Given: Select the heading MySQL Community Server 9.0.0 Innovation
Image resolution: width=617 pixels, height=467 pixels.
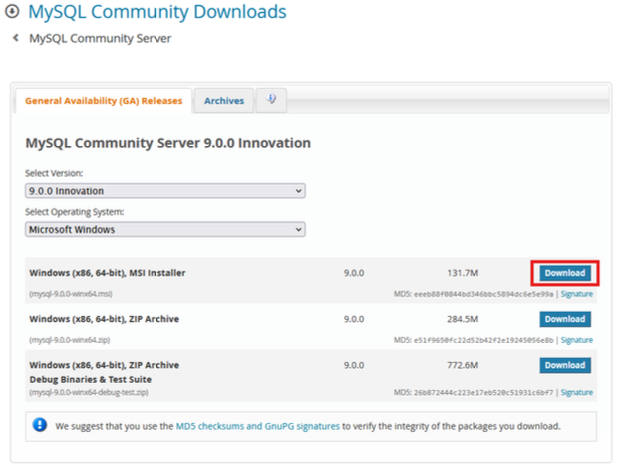Looking at the screenshot, I should pyautogui.click(x=168, y=143).
